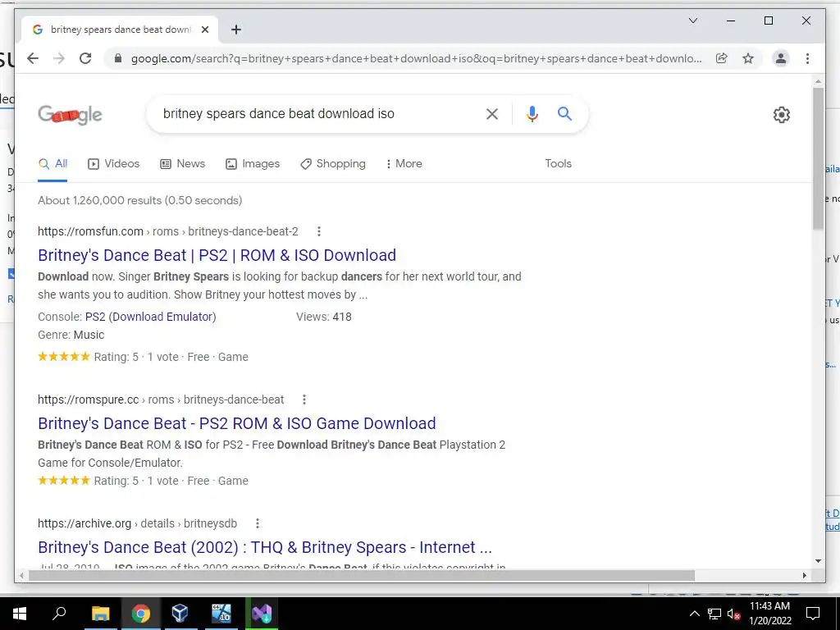Expand the More search categories
840x630 pixels.
click(x=404, y=164)
